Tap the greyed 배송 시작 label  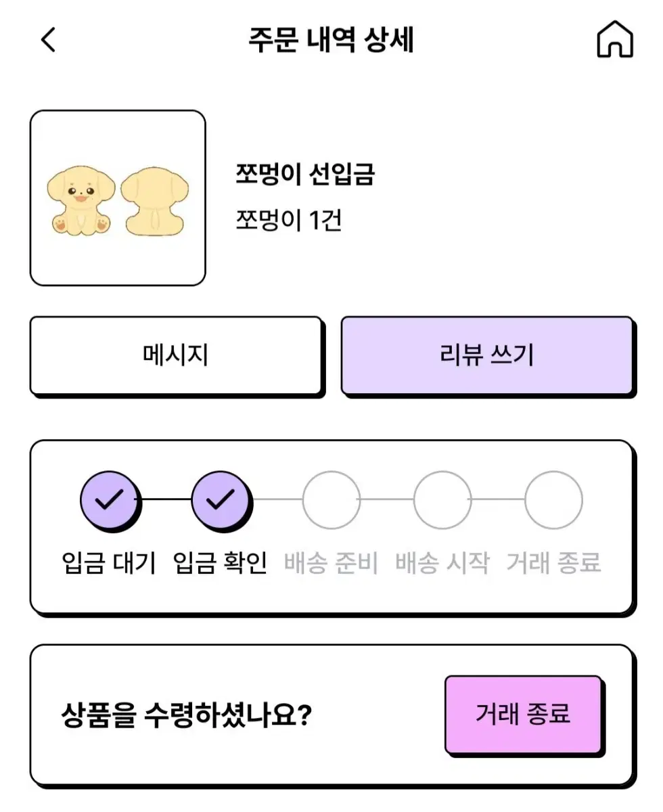(x=442, y=563)
